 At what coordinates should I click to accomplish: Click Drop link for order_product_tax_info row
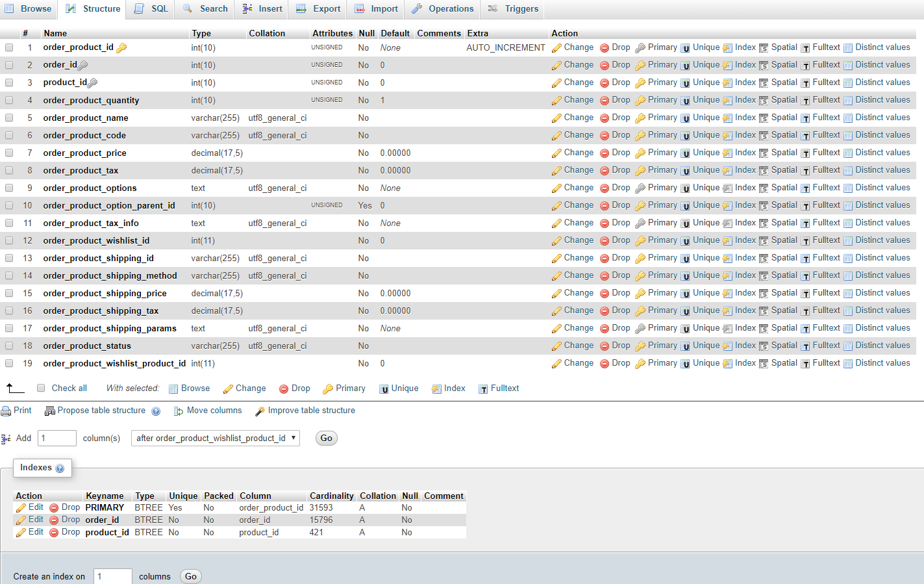coord(621,223)
